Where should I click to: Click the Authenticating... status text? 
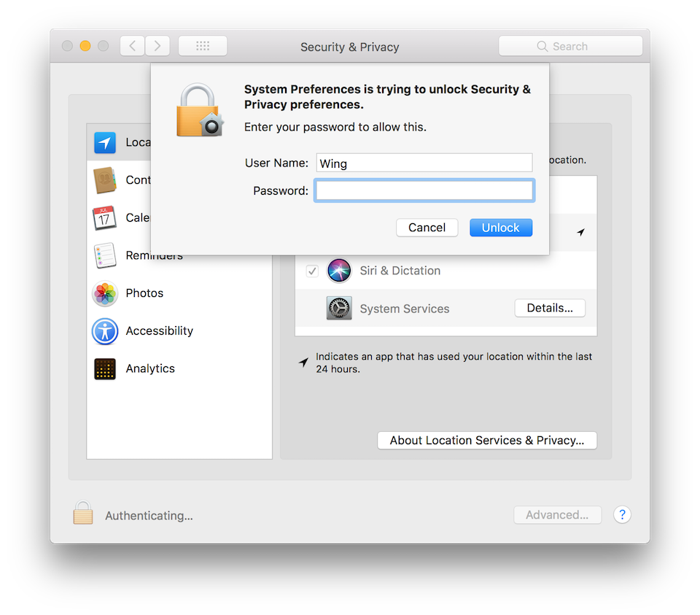(149, 515)
